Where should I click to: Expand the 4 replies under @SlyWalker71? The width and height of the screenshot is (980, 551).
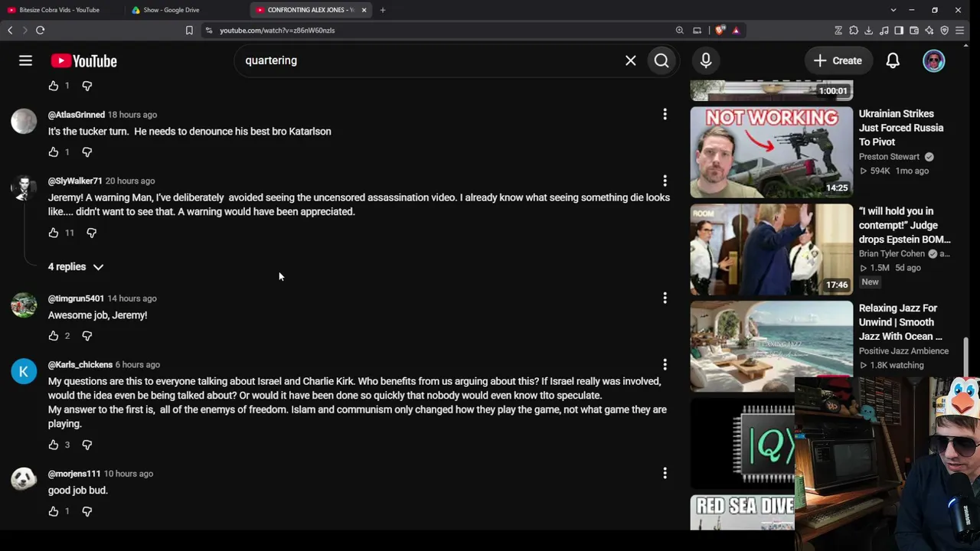[x=76, y=267]
